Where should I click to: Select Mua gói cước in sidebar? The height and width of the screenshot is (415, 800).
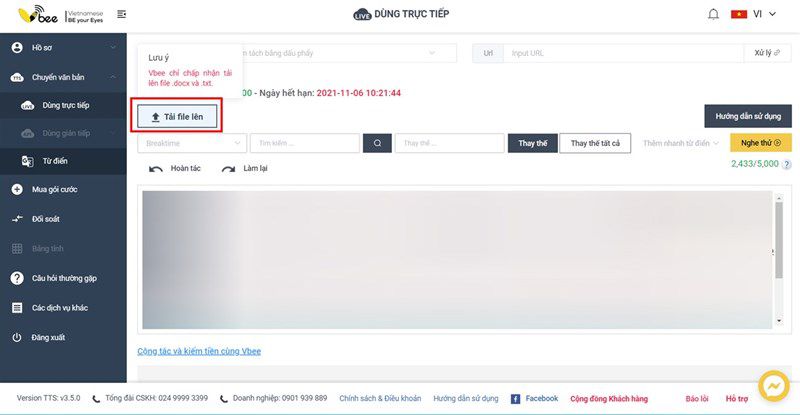[x=63, y=189]
